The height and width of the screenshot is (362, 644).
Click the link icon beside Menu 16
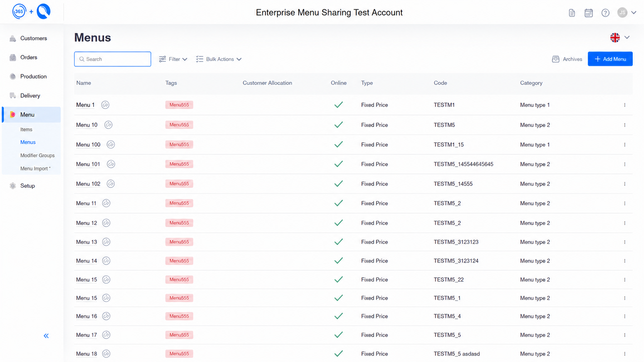click(x=106, y=316)
